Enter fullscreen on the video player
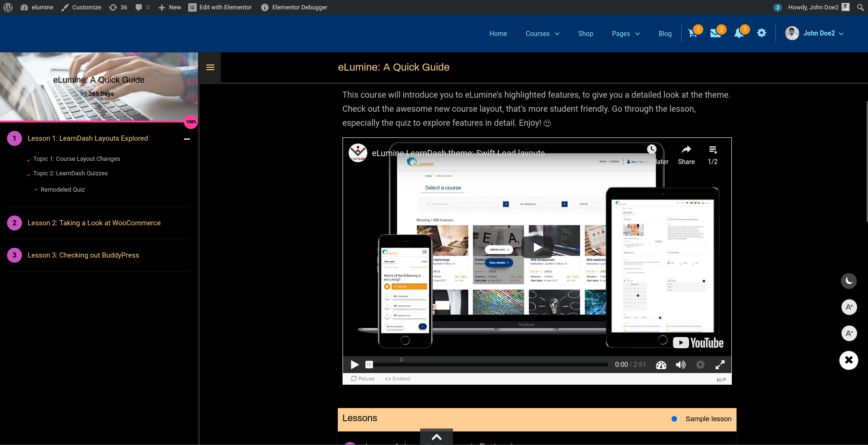The image size is (868, 445). pyautogui.click(x=720, y=365)
